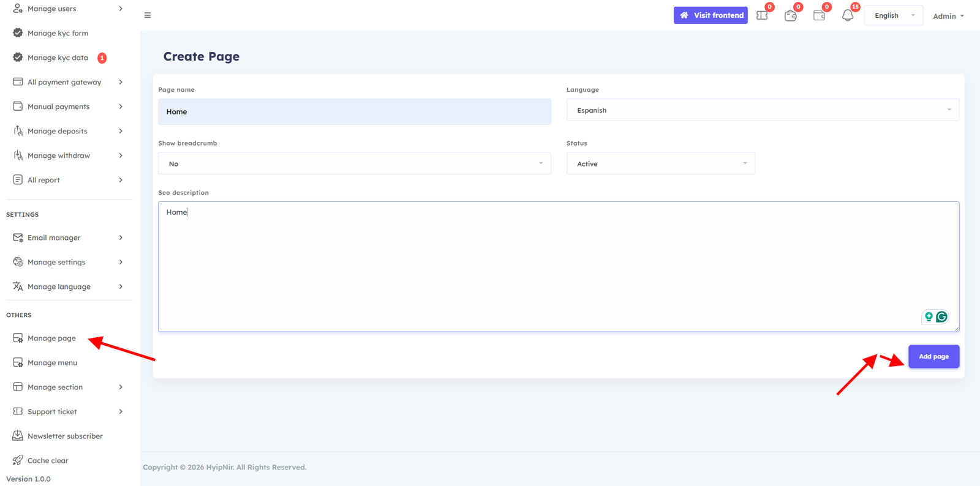Open Manage menu sidebar item
This screenshot has width=980, height=486.
pos(52,362)
